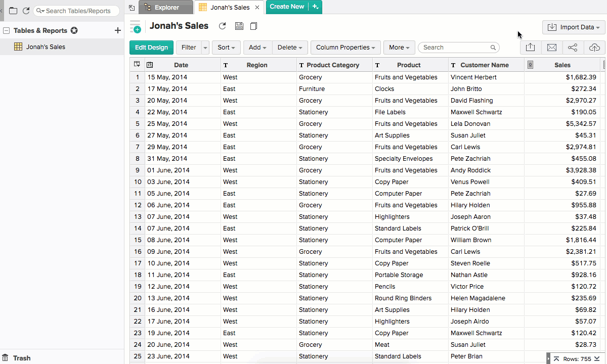This screenshot has width=607, height=364.
Task: Click the Edit Design button
Action: pos(151,48)
